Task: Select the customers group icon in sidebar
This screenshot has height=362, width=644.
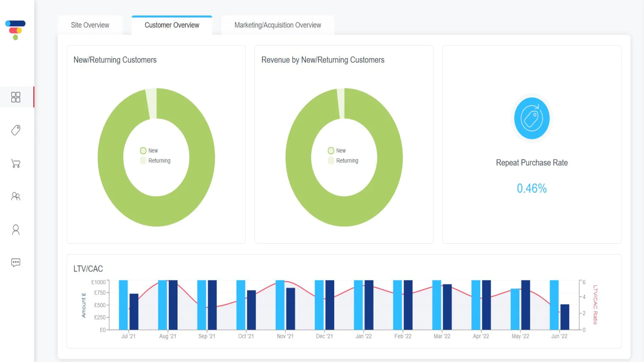Action: click(16, 196)
